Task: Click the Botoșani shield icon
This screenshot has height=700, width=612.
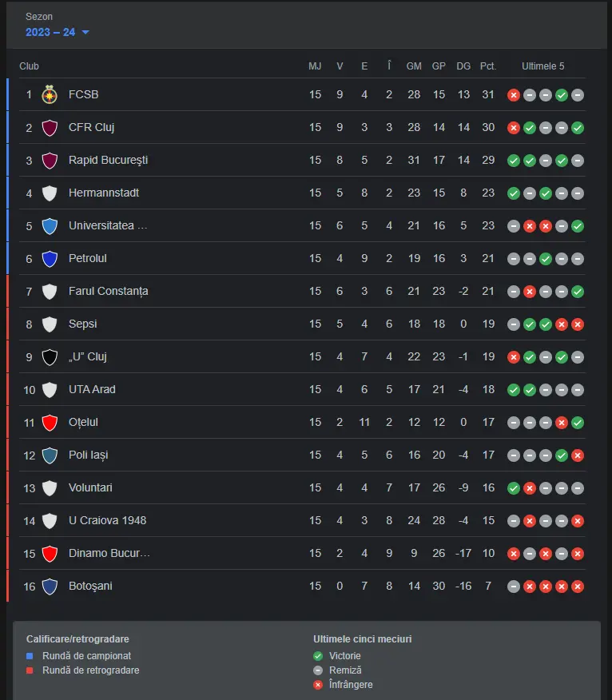Action: coord(50,587)
